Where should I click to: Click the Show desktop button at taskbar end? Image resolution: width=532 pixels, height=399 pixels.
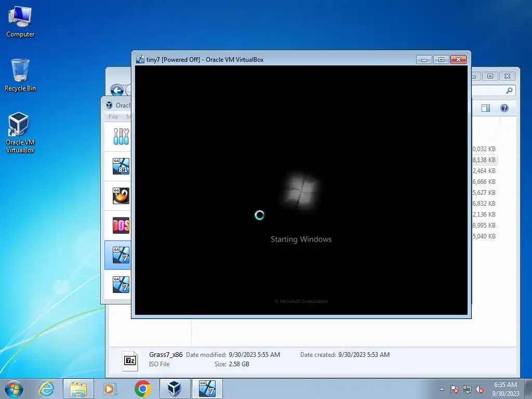(528, 389)
